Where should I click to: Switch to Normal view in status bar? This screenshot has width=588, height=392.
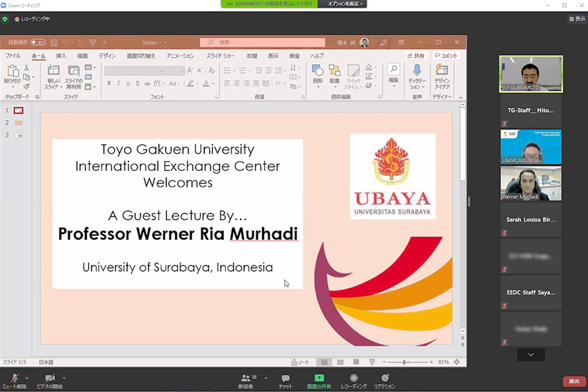coord(324,362)
